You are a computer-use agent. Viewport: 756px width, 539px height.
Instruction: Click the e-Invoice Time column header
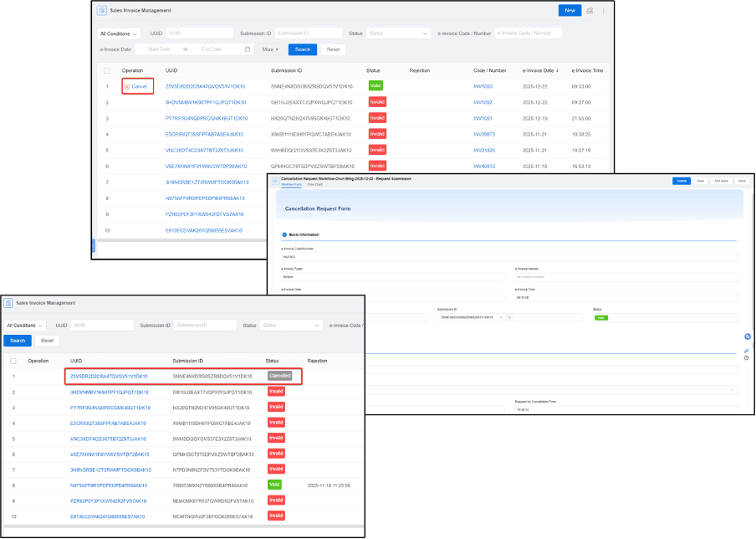click(587, 70)
